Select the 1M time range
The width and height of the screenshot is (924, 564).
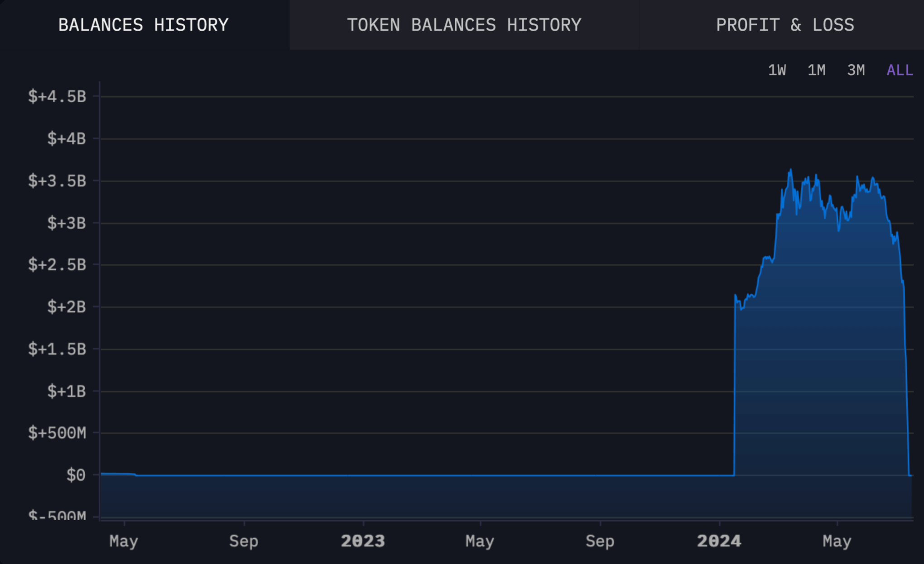pyautogui.click(x=816, y=70)
